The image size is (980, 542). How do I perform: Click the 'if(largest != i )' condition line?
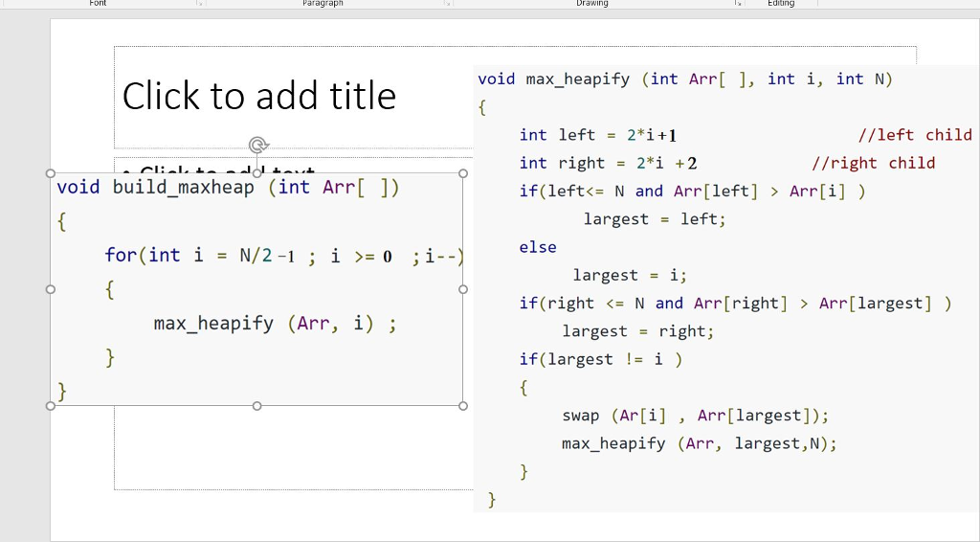tap(601, 359)
